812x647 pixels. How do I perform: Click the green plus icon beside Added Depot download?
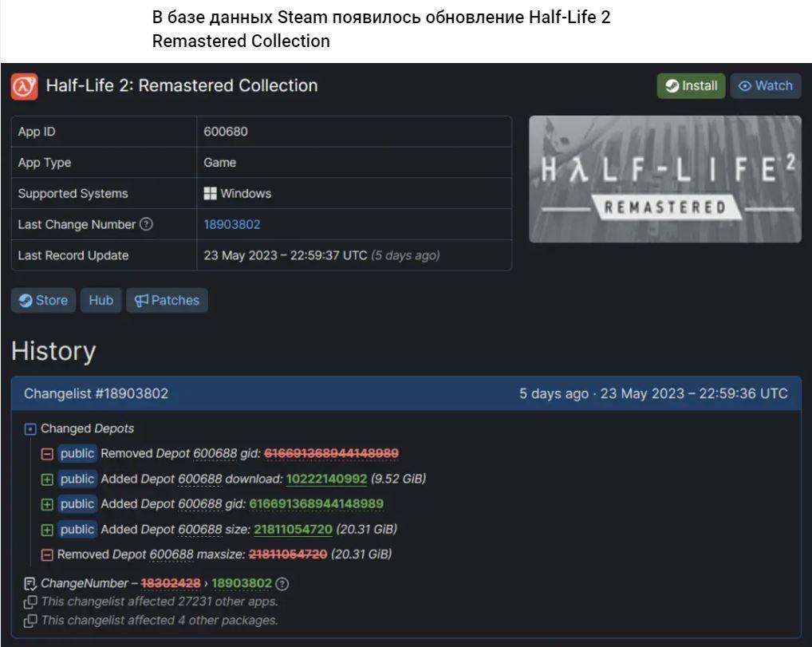click(47, 479)
